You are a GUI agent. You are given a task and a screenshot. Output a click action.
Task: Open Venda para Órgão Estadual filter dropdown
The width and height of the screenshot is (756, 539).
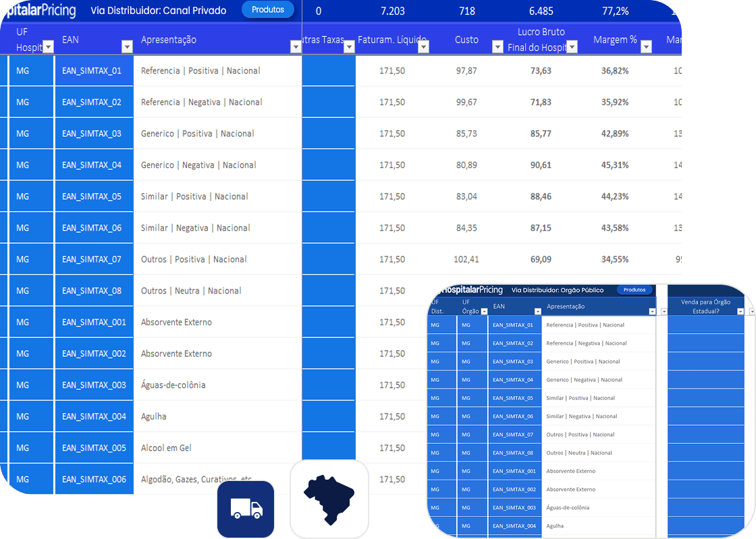point(740,312)
